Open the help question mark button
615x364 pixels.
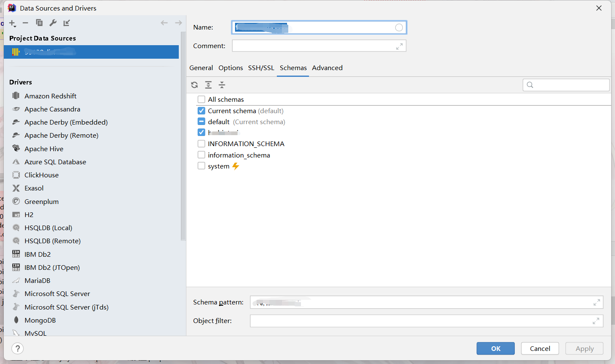tap(17, 348)
